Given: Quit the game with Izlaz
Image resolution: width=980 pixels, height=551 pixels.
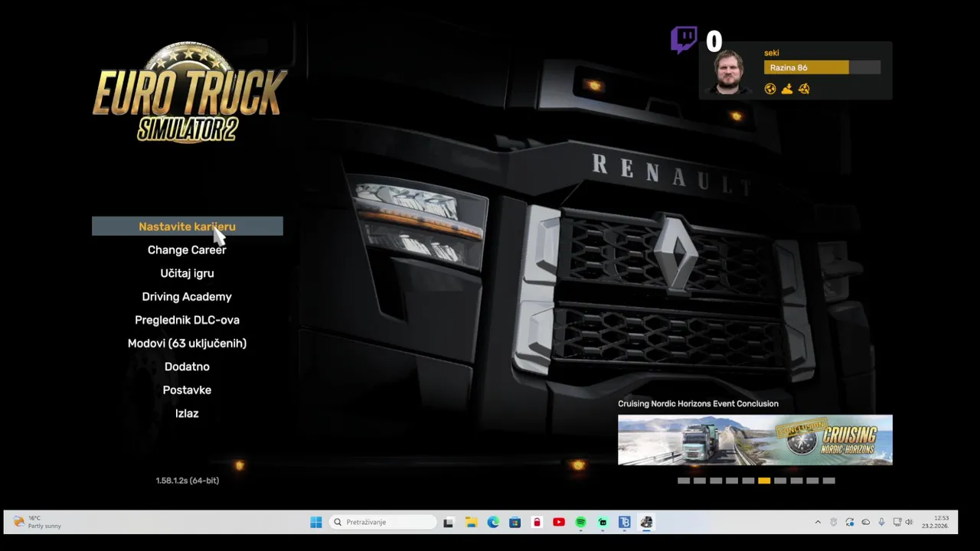Looking at the screenshot, I should (x=187, y=413).
